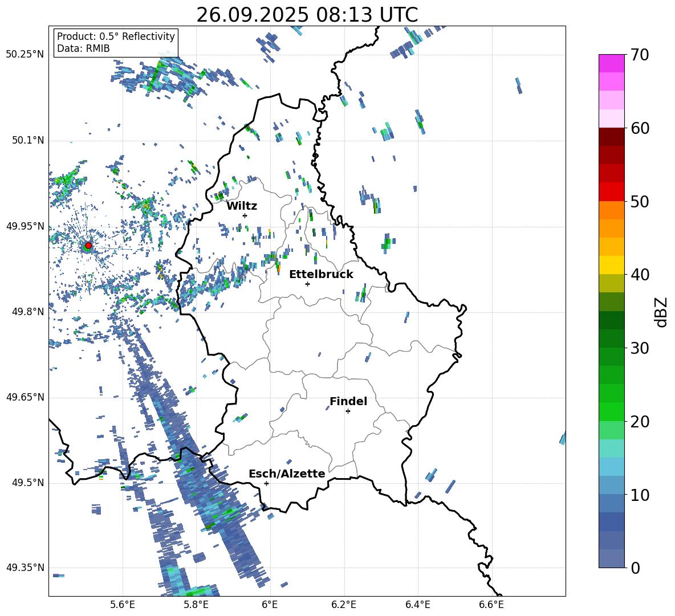Click the colorbar tick label 10

(x=640, y=495)
